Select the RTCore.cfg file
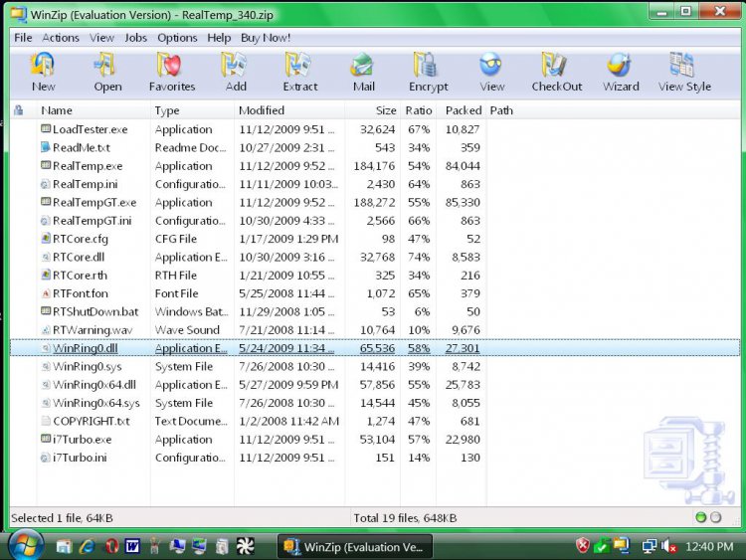 (81, 239)
